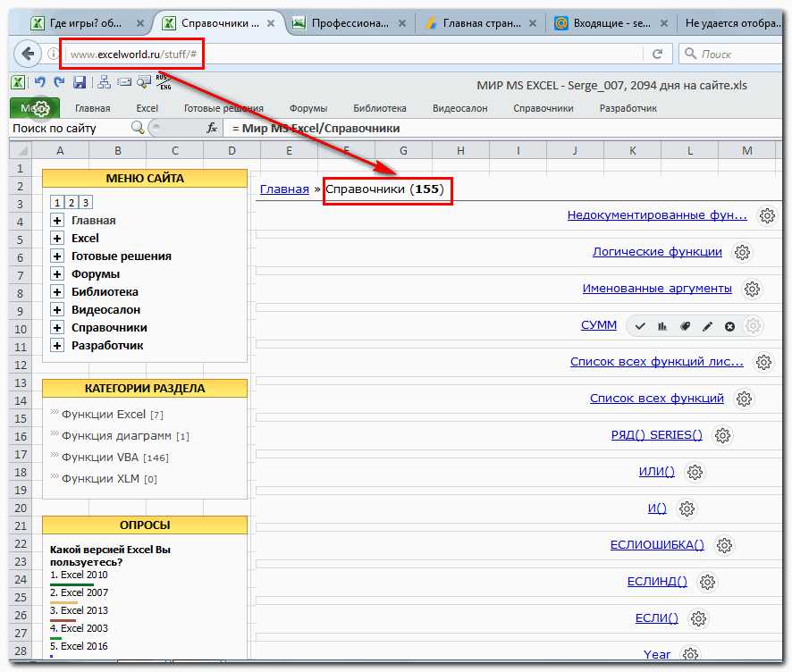Viewport: 792px width, 672px height.
Task: Expand Главная in site menu
Action: [x=57, y=221]
